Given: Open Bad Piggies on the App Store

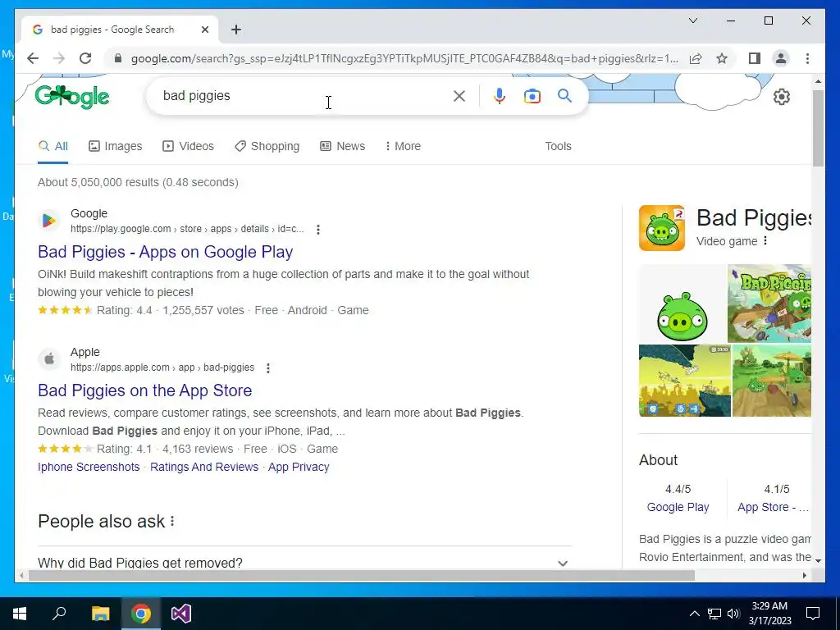Looking at the screenshot, I should [x=144, y=390].
